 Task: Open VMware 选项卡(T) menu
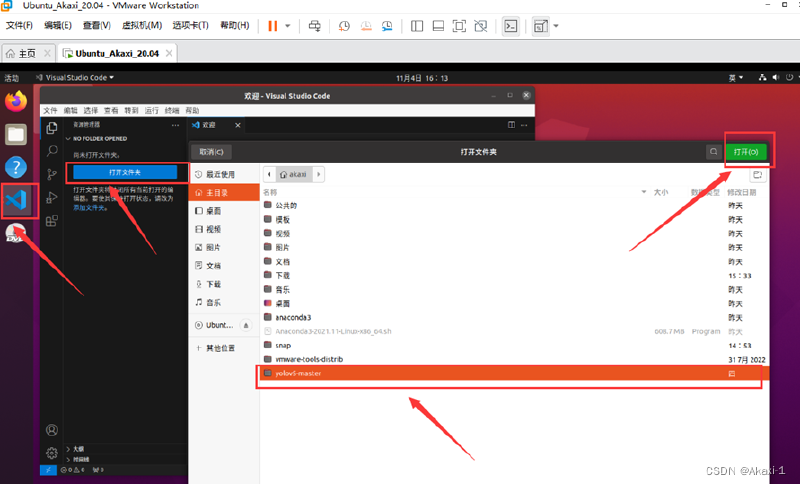point(190,26)
